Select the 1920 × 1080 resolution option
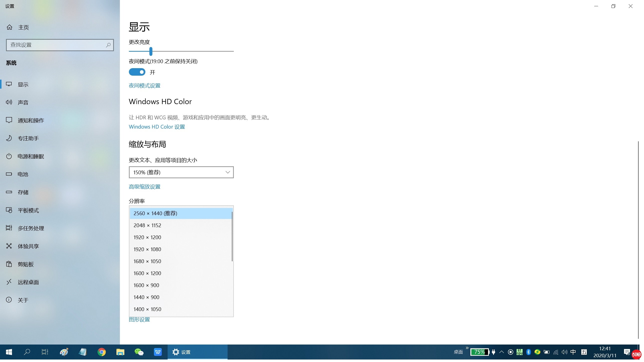Image resolution: width=644 pixels, height=362 pixels. (x=147, y=249)
